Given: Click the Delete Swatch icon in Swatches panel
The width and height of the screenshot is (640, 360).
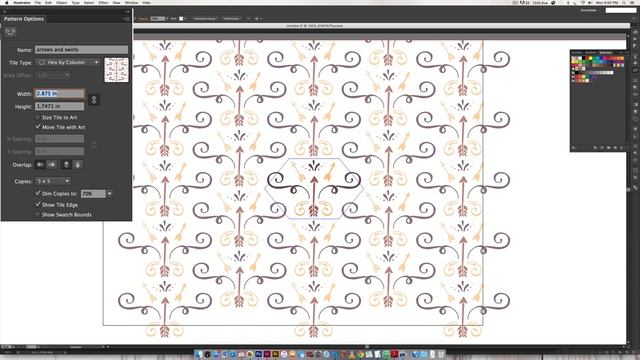Looking at the screenshot, I should [622, 147].
